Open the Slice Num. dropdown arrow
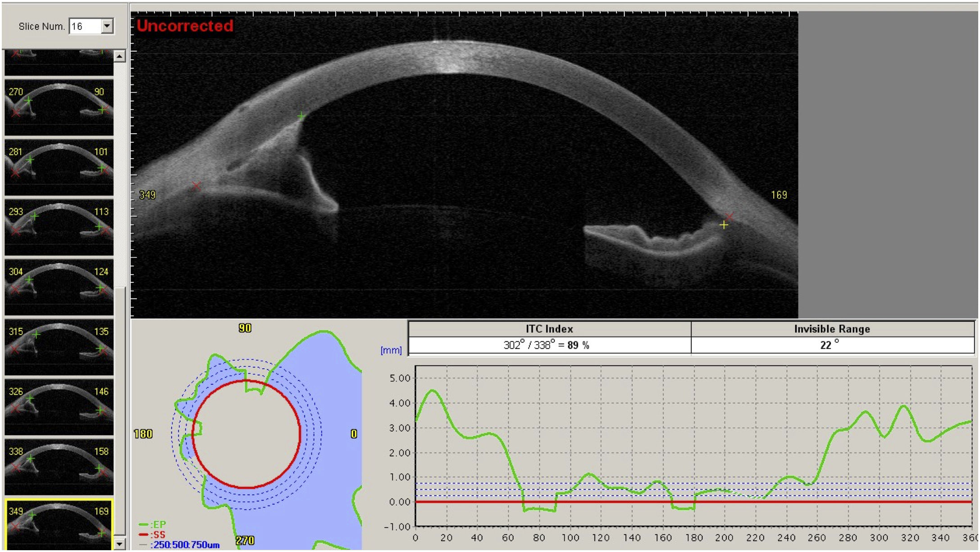This screenshot has height=552, width=980. pos(107,26)
